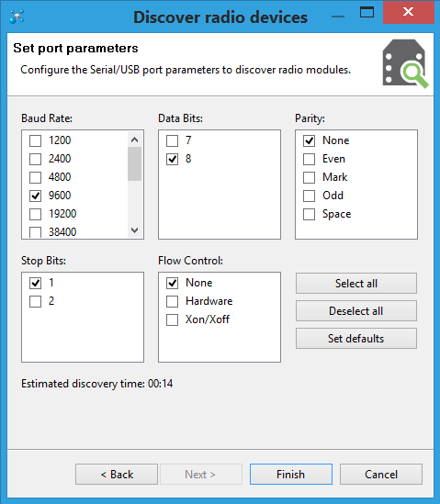
Task: Click the baud rate scrollbar thumb
Action: pyautogui.click(x=134, y=164)
